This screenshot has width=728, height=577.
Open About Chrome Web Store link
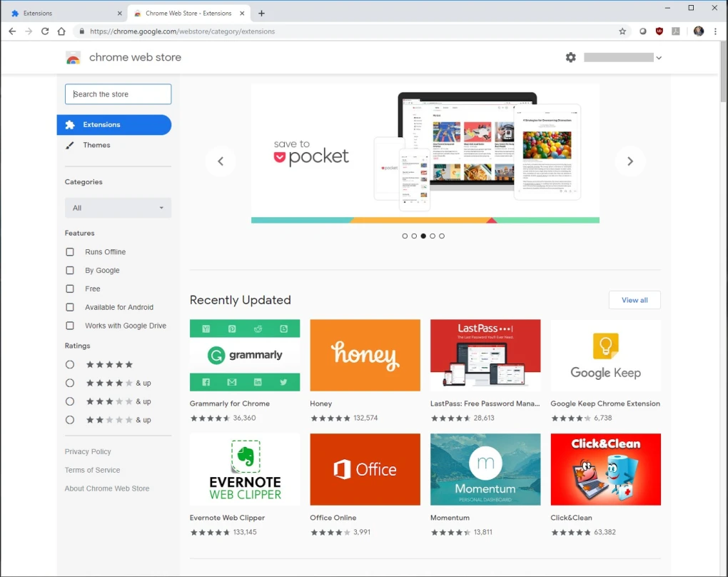click(107, 488)
